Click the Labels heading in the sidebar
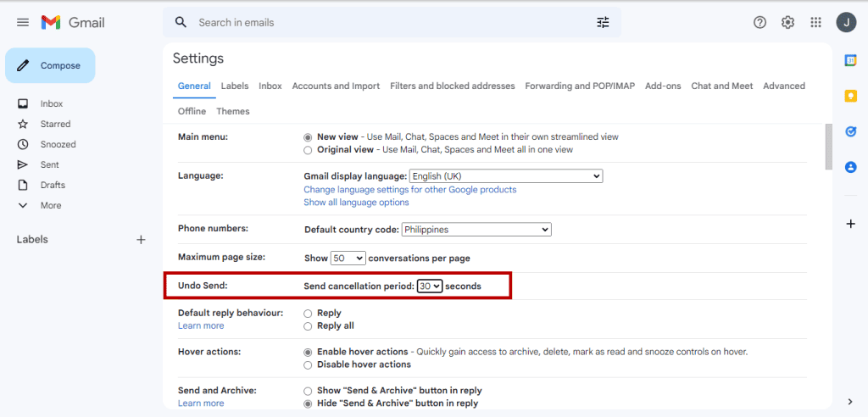 (x=32, y=240)
